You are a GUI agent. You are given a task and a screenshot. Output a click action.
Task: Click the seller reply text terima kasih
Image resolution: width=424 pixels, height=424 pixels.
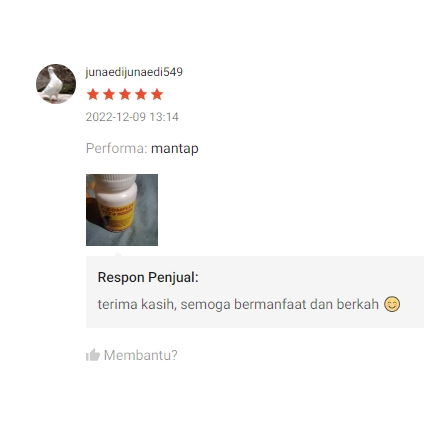click(137, 304)
